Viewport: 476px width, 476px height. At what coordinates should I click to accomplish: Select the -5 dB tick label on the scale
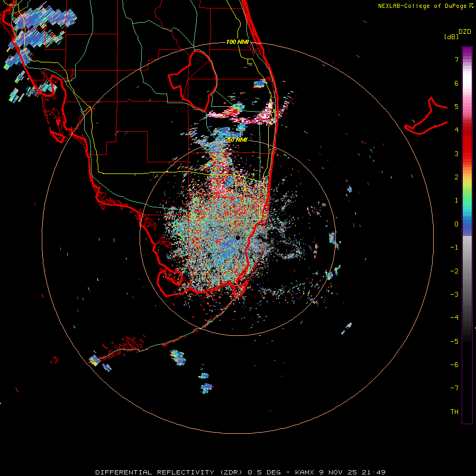(454, 342)
